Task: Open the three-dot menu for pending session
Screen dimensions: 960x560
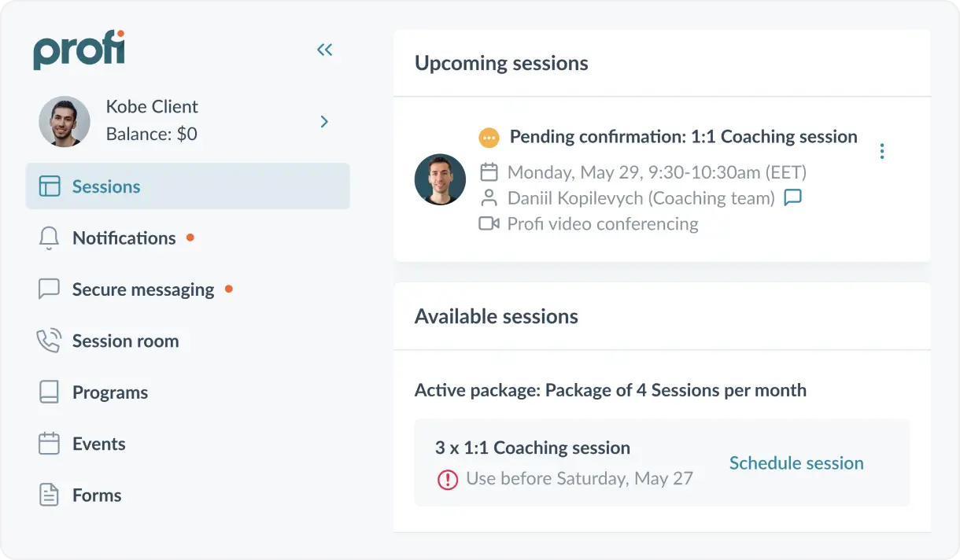Action: [882, 151]
